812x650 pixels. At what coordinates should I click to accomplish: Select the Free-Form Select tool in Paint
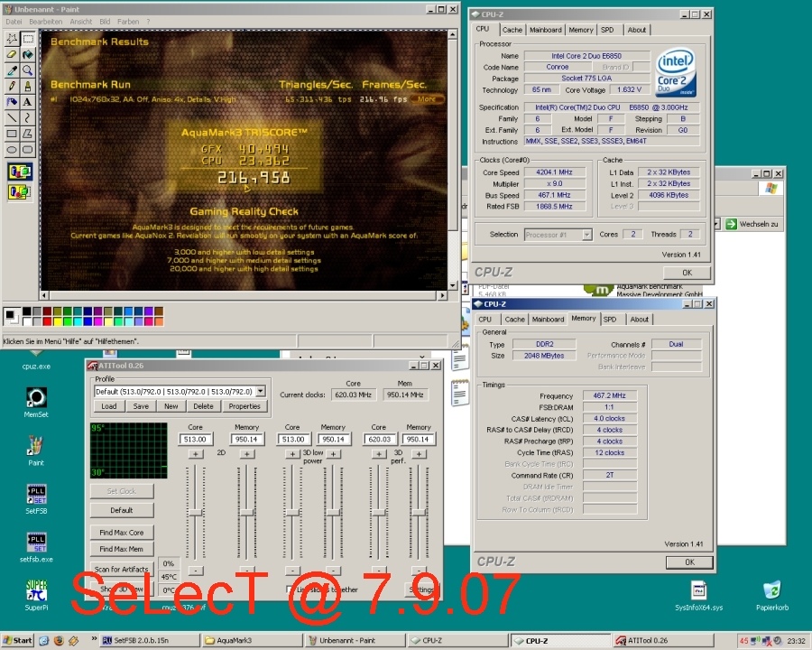(12, 39)
